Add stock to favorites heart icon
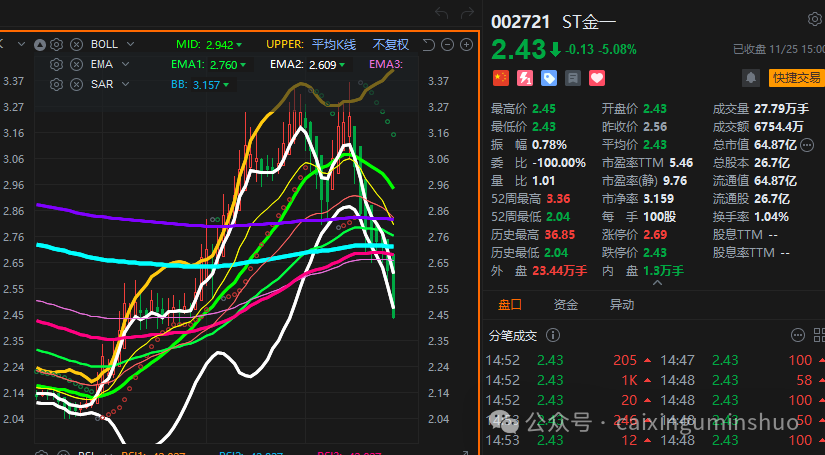This screenshot has height=455, width=825. 597,77
